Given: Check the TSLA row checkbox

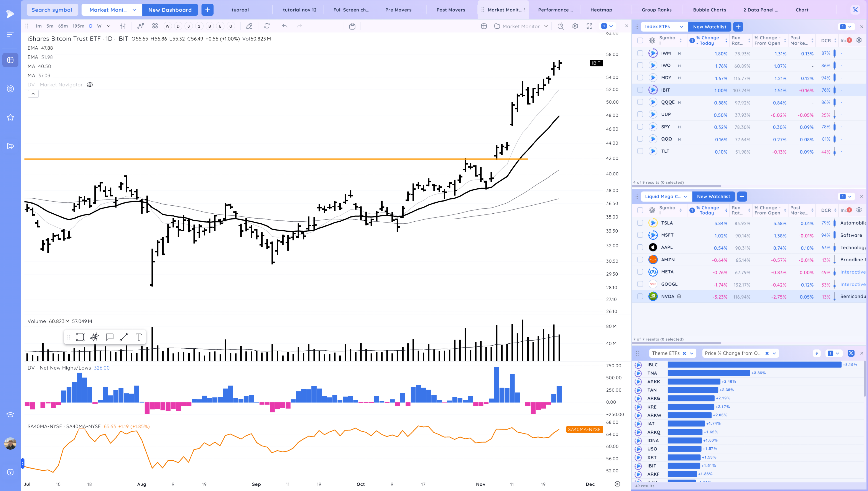Looking at the screenshot, I should [640, 223].
